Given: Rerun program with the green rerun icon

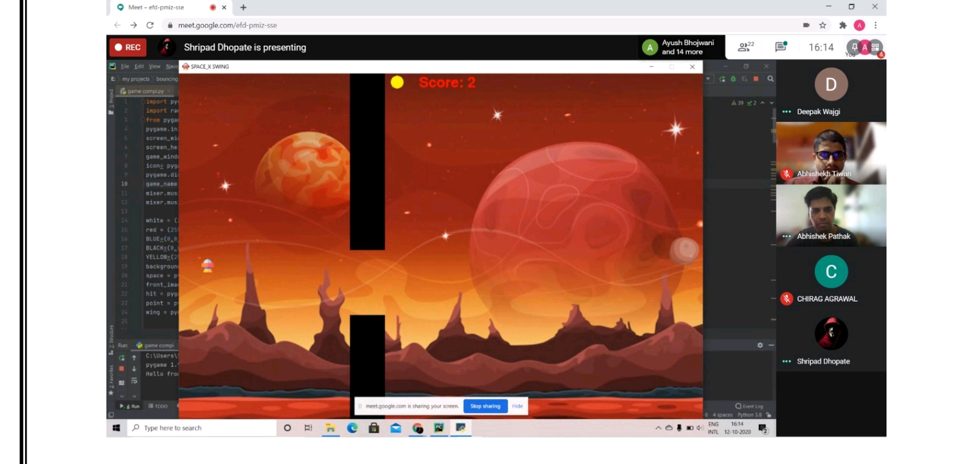Looking at the screenshot, I should coord(121,357).
